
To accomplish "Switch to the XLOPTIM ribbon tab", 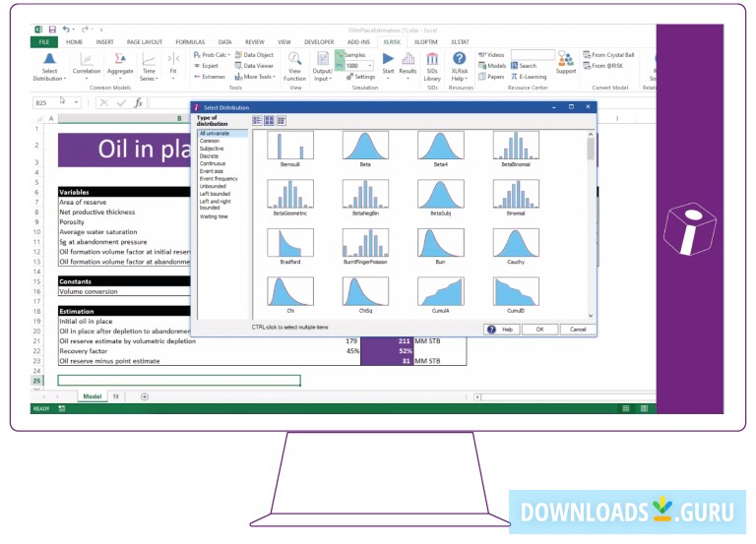I will (x=425, y=42).
